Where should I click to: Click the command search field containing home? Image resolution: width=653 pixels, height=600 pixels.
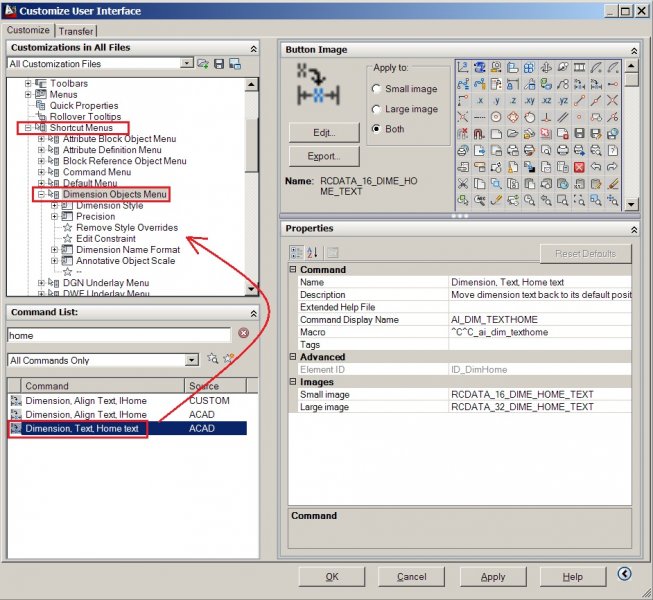click(119, 336)
